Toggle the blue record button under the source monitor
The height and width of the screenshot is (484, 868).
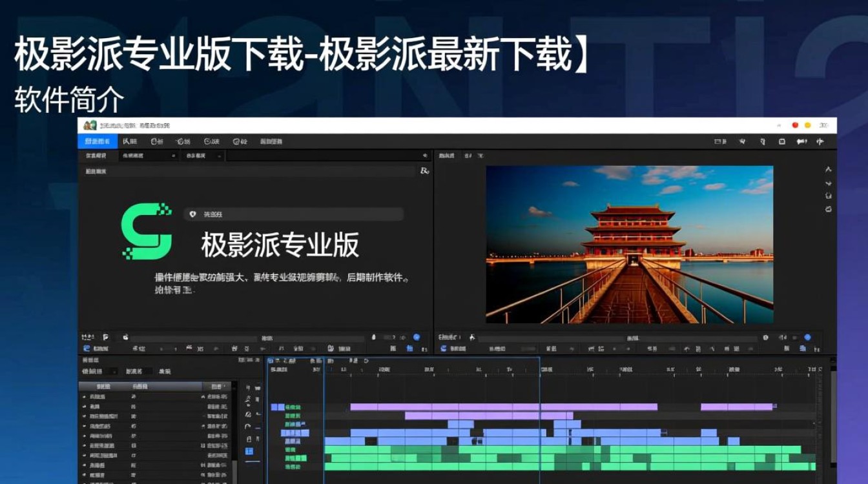pos(417,337)
